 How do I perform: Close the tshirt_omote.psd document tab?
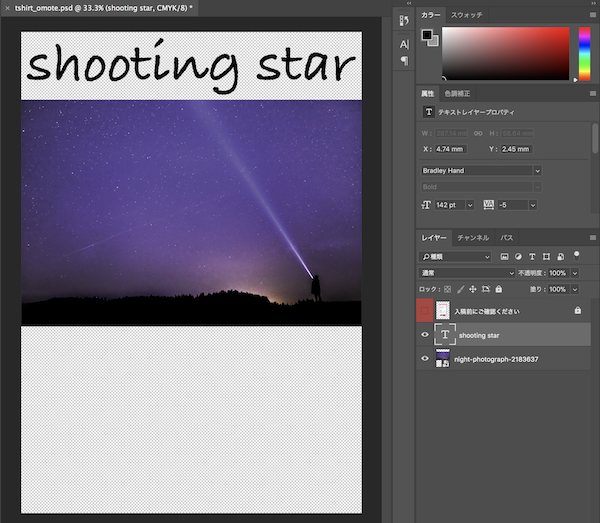click(x=7, y=8)
